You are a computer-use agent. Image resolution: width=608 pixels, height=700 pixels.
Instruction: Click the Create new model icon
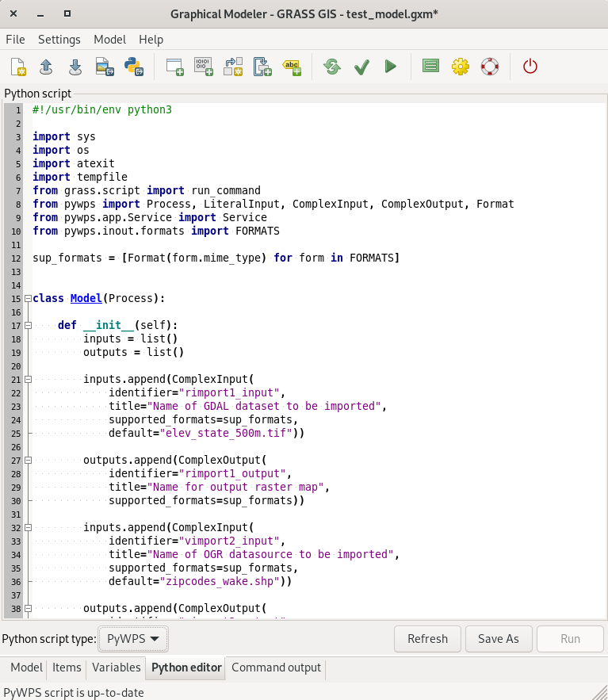click(17, 67)
